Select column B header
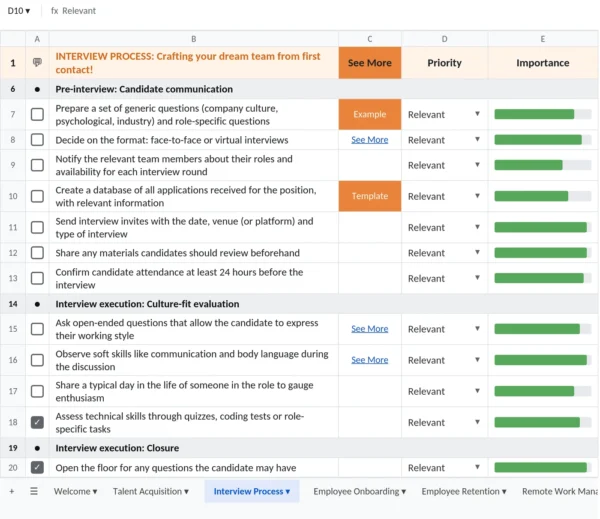The width and height of the screenshot is (600, 519). (194, 39)
